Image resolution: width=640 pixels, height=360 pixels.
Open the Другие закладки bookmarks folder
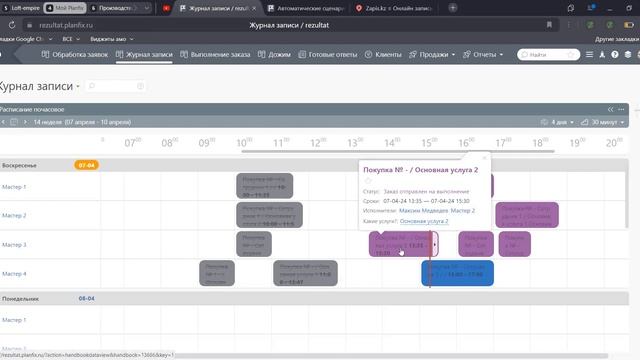[617, 39]
